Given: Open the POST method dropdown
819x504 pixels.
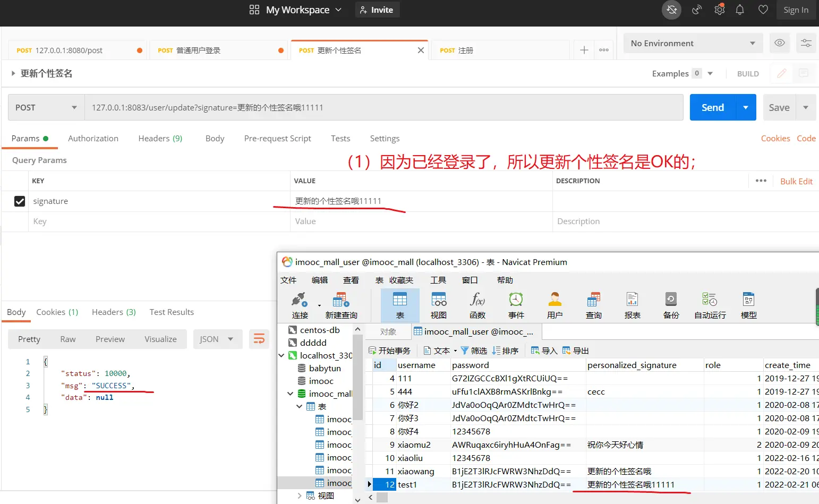Looking at the screenshot, I should (x=46, y=107).
